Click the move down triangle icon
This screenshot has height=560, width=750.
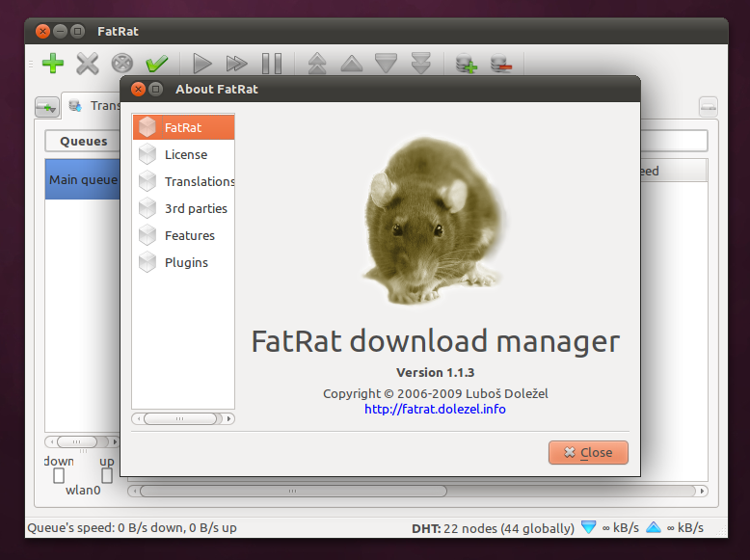pos(386,63)
